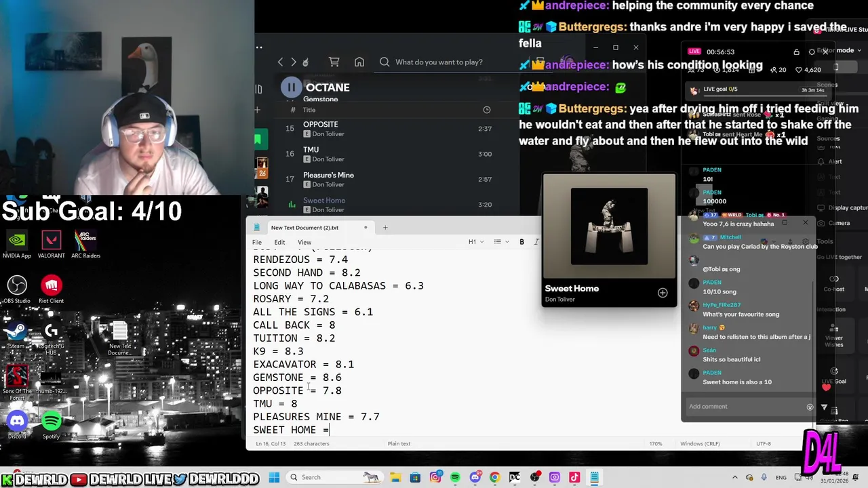Open LIVE Goal in TikTok LIVE Studio
The height and width of the screenshot is (488, 868).
pyautogui.click(x=834, y=375)
